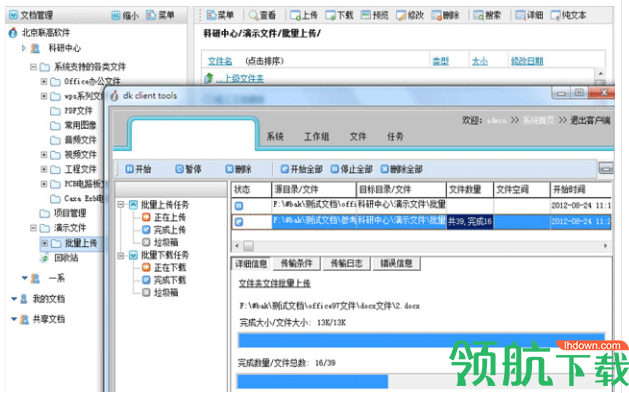
Task: Switch to the 传输日志 tab
Action: coord(346,263)
